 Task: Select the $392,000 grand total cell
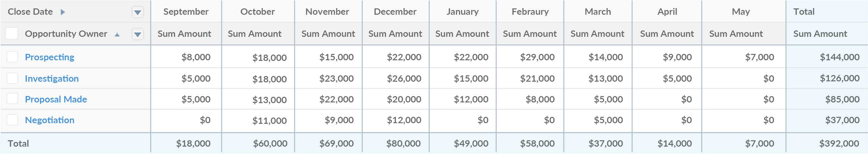point(839,144)
